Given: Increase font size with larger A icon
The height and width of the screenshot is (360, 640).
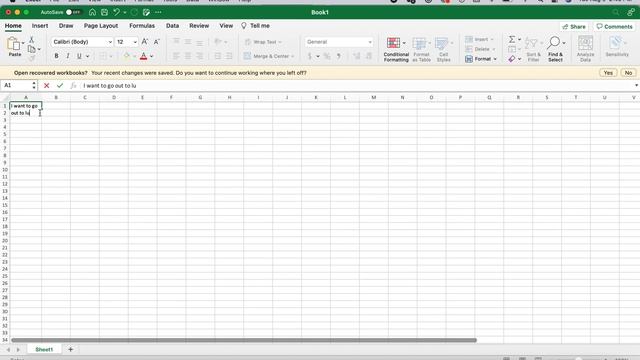Looking at the screenshot, I should click(144, 42).
